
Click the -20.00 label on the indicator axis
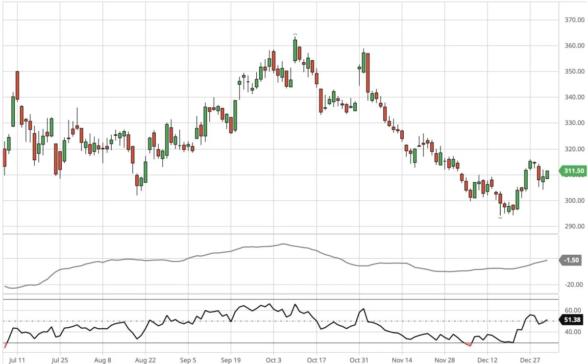point(573,285)
